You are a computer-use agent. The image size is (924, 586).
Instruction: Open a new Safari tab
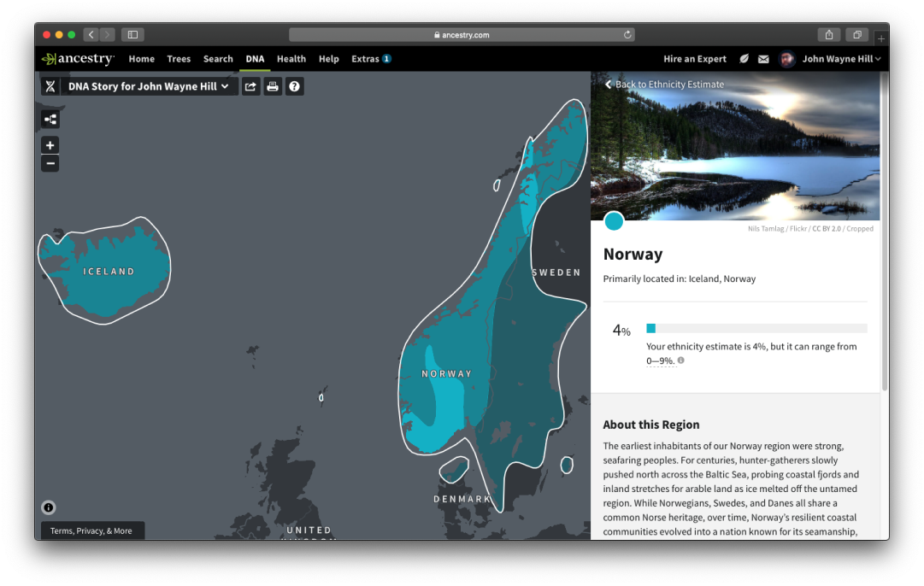[881, 38]
